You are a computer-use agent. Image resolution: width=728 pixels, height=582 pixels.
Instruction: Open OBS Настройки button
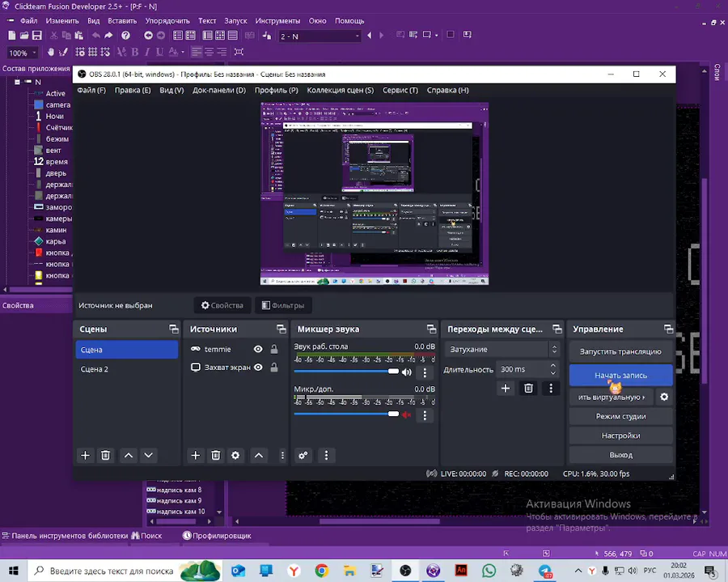click(x=620, y=435)
